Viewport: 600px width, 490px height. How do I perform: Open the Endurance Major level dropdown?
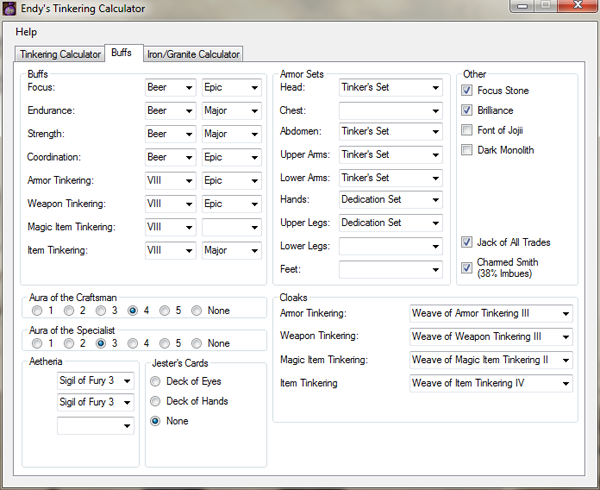click(232, 111)
